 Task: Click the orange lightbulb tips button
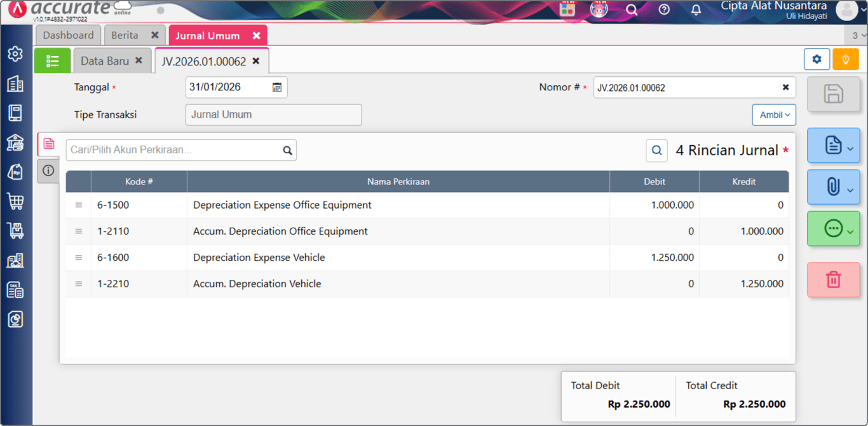click(846, 59)
